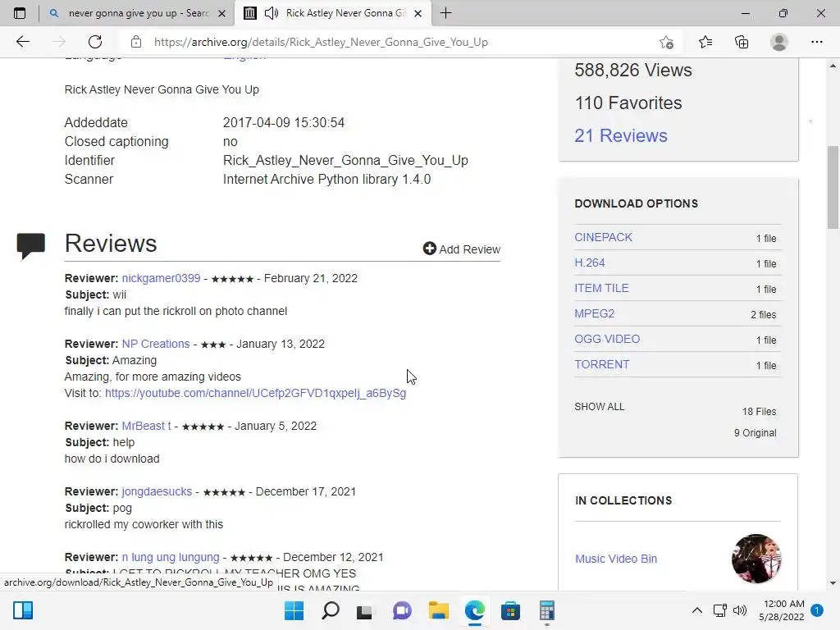Expand the MPEG2 download files
This screenshot has height=630, width=840.
pyautogui.click(x=594, y=314)
